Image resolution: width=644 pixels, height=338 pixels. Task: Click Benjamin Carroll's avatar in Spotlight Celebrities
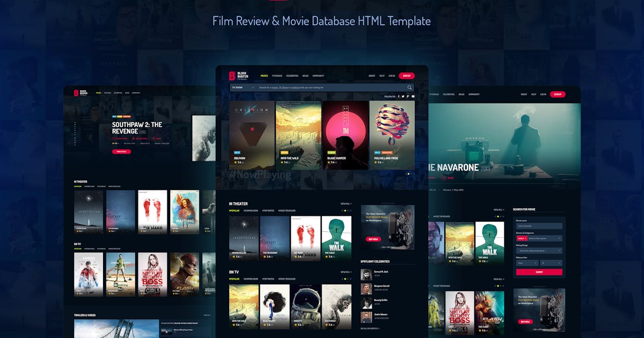[366, 289]
